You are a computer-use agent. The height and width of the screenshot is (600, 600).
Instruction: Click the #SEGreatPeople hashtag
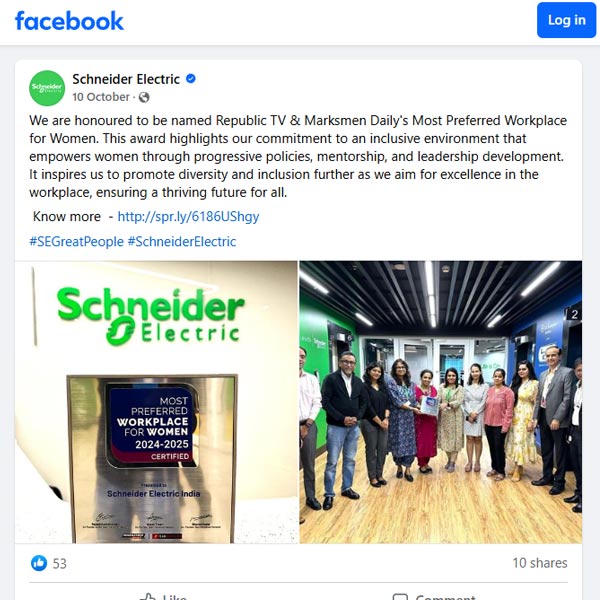[77, 241]
